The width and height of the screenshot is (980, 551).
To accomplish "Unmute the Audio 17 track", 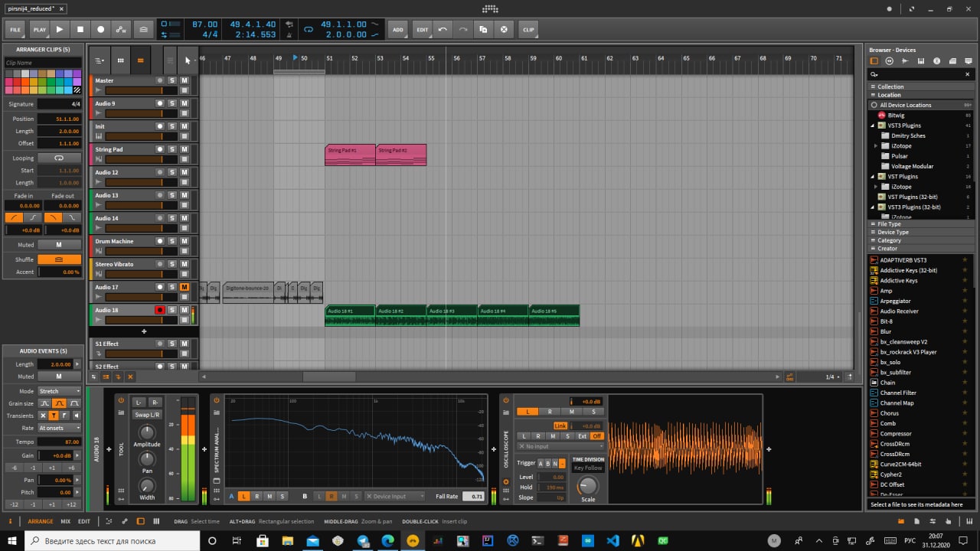I will pyautogui.click(x=185, y=287).
